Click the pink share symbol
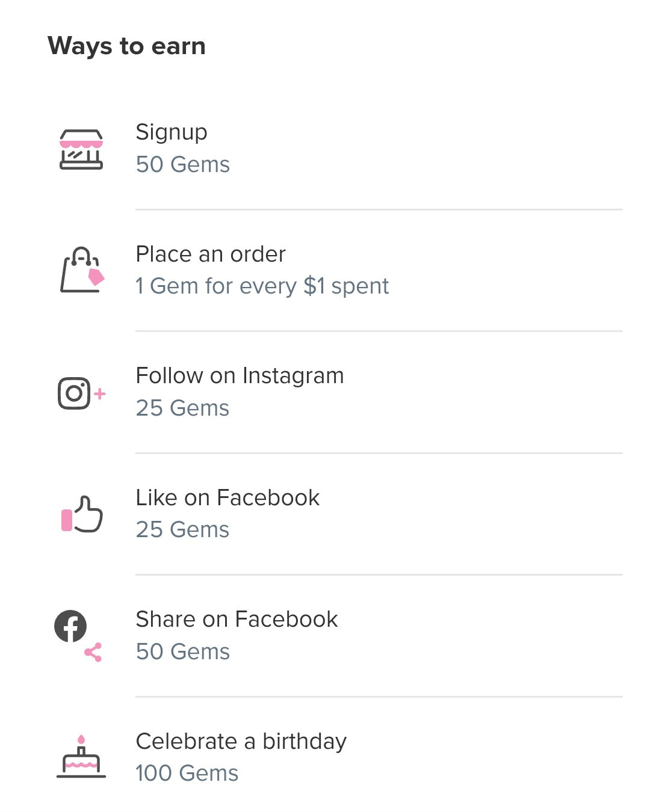This screenshot has height=812, width=650. 93,652
